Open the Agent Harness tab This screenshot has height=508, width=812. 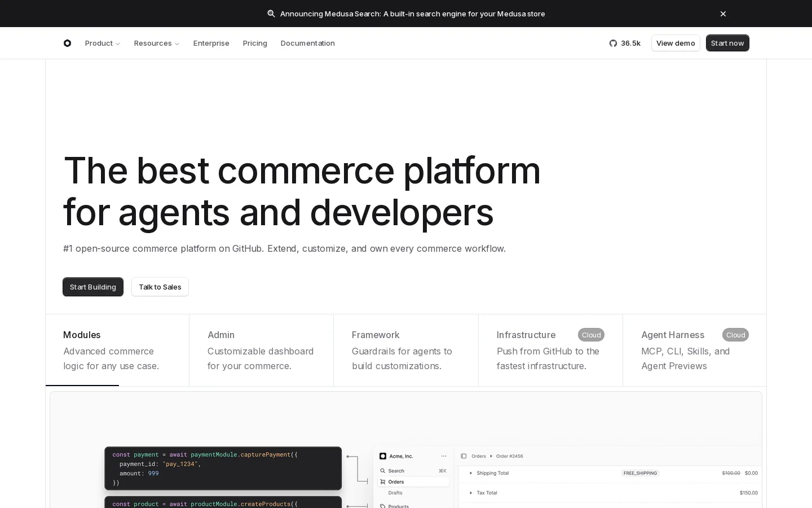(x=695, y=350)
